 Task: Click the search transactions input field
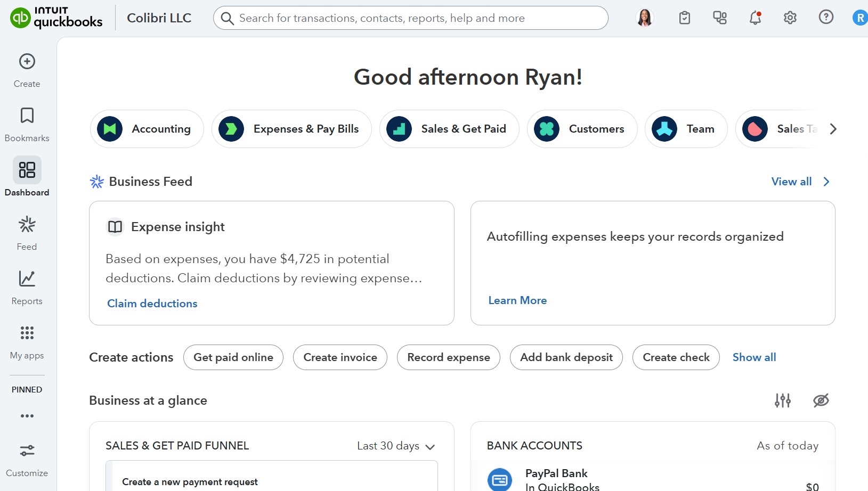point(411,18)
